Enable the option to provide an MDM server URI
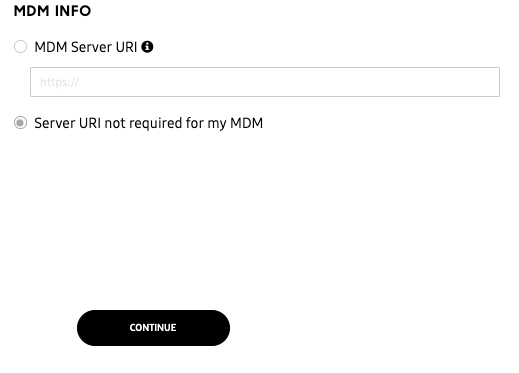 [20, 47]
